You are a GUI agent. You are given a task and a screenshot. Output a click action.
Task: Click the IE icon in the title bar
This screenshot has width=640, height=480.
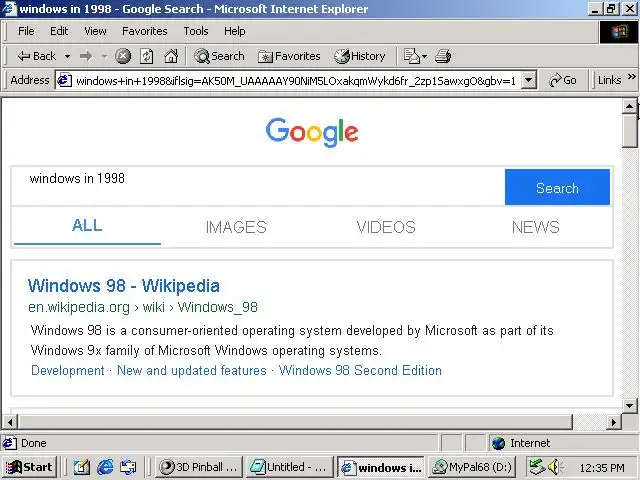[9, 9]
